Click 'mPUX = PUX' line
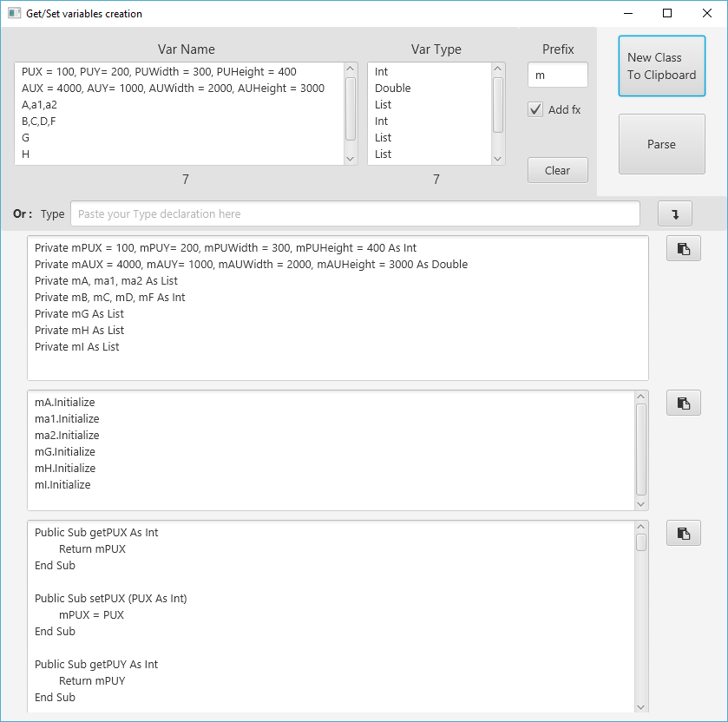Viewport: 728px width, 722px height. [x=91, y=614]
